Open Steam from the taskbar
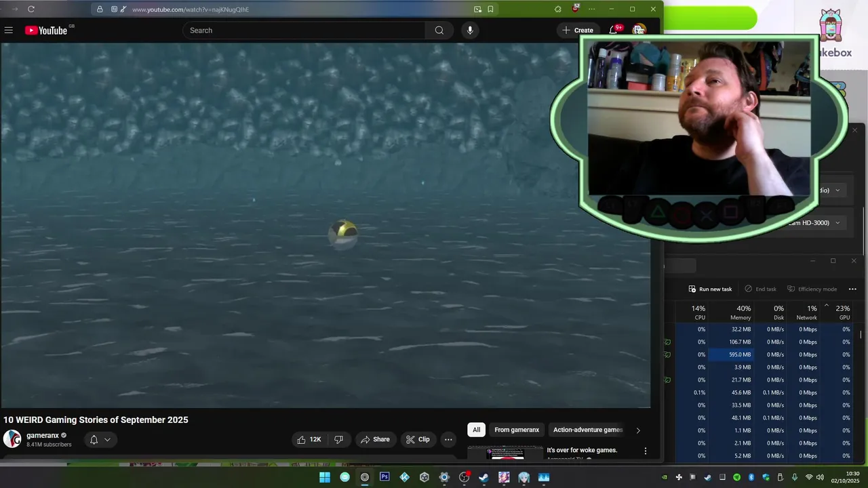 click(484, 477)
